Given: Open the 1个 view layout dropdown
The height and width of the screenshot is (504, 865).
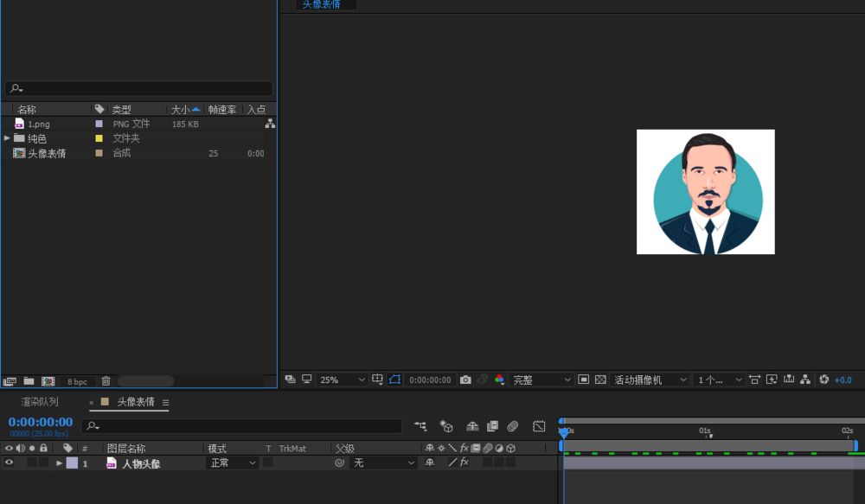Looking at the screenshot, I should tap(720, 380).
